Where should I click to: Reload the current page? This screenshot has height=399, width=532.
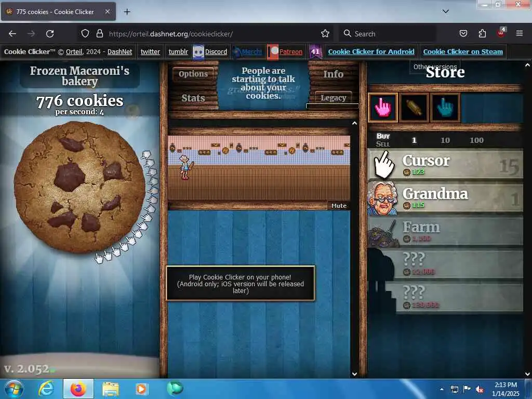(x=50, y=34)
